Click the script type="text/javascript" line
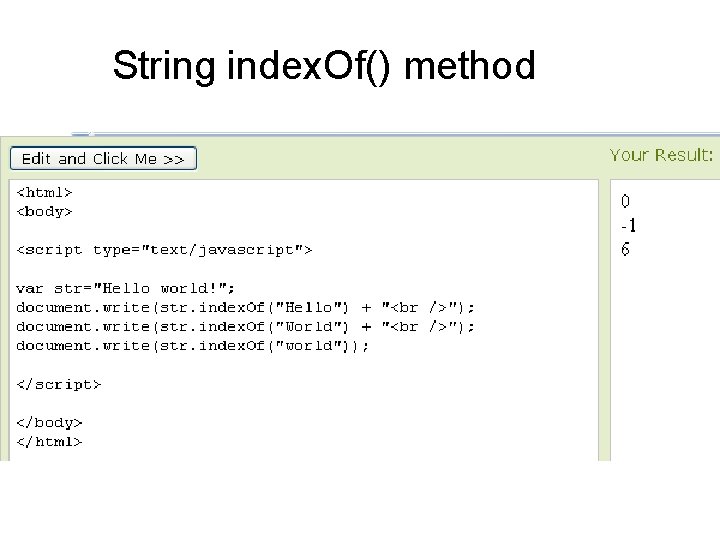720x540 pixels. (x=164, y=249)
